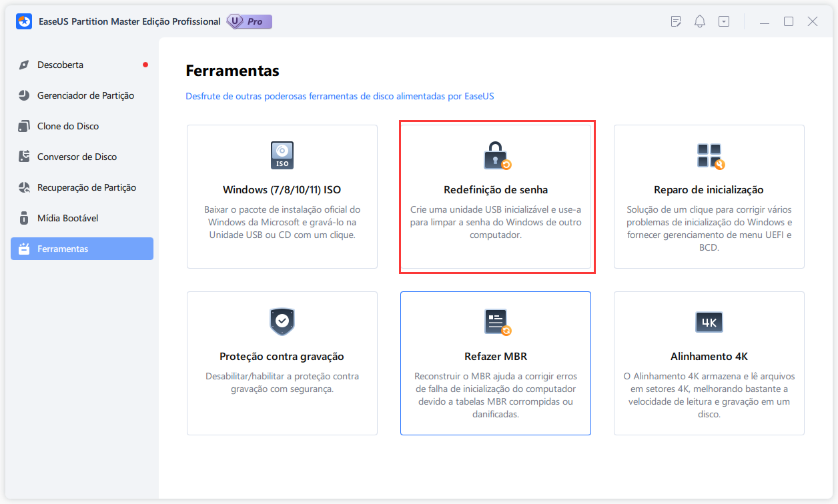Click the write protection shield icon
The image size is (838, 504).
coord(282,321)
